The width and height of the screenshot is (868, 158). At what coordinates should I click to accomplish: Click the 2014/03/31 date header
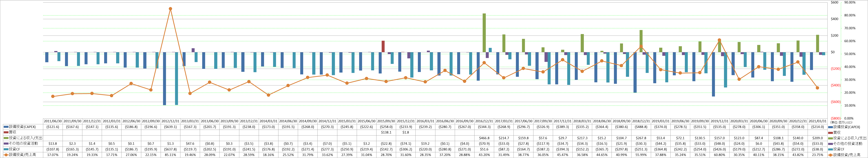[268, 121]
